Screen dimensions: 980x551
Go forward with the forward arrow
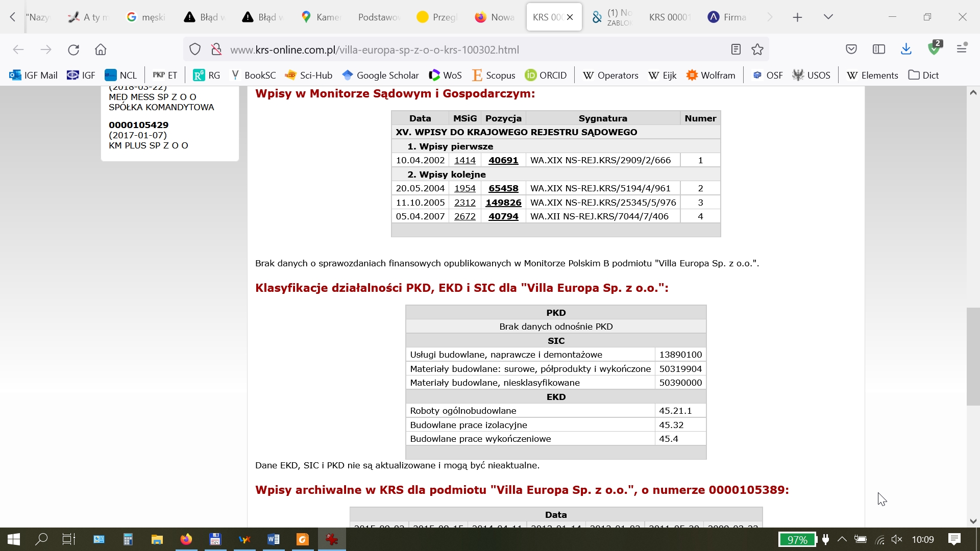pos(46,49)
